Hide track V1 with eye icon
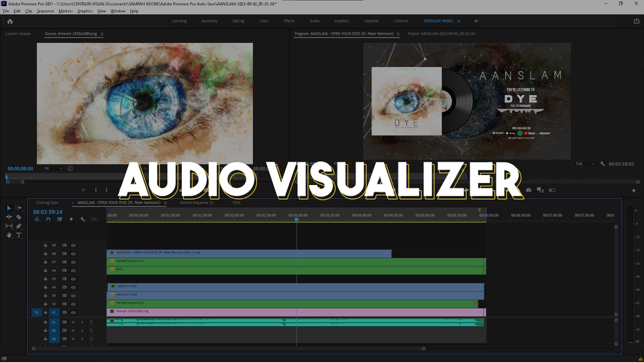 74,312
